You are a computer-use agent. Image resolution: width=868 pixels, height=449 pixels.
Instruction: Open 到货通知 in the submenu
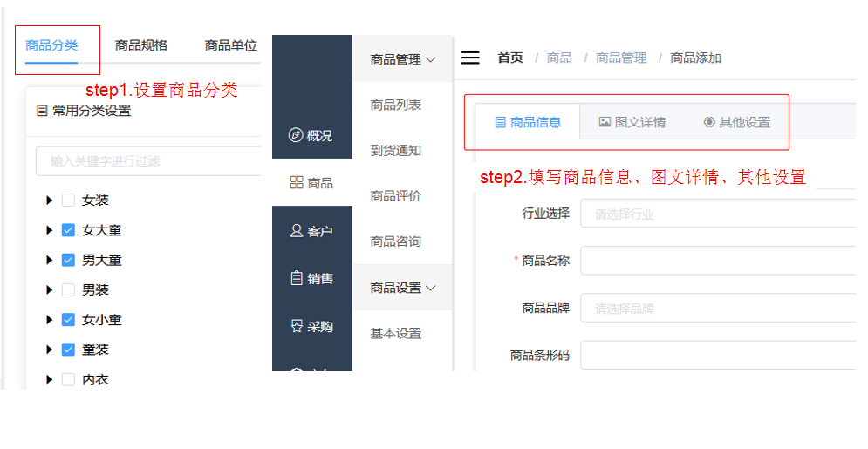(396, 151)
